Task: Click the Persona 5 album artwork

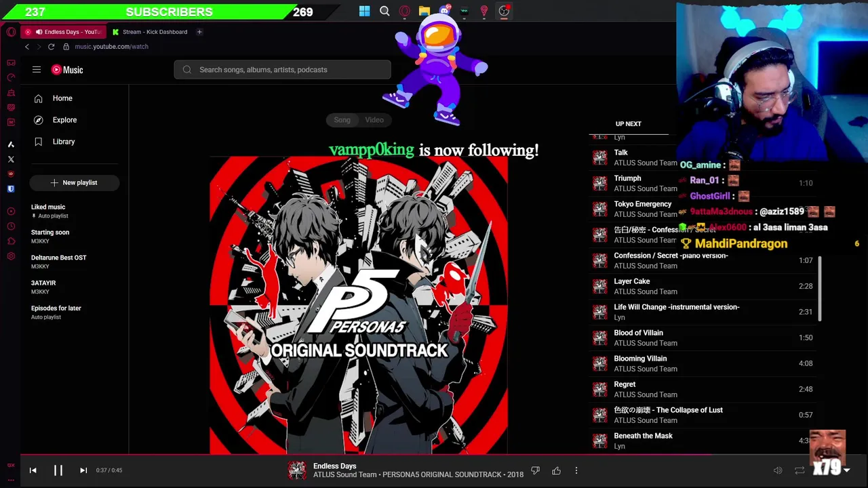Action: click(358, 305)
